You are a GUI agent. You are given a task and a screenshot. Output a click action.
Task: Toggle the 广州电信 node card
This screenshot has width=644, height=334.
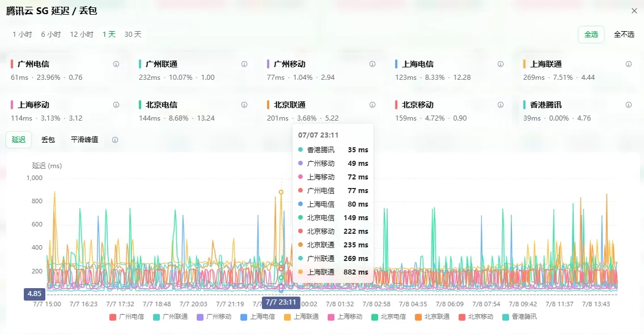point(65,71)
